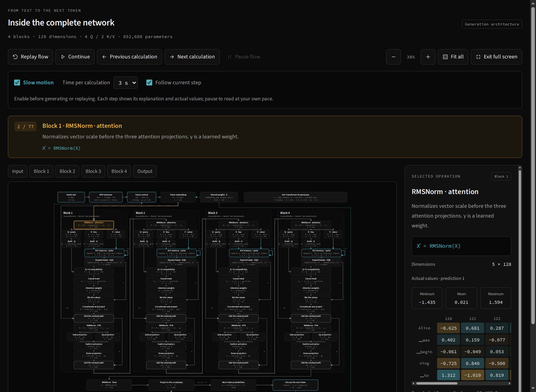Select Block 1 RMSNorm attention highlighted node
536x392 pixels.
(x=94, y=225)
